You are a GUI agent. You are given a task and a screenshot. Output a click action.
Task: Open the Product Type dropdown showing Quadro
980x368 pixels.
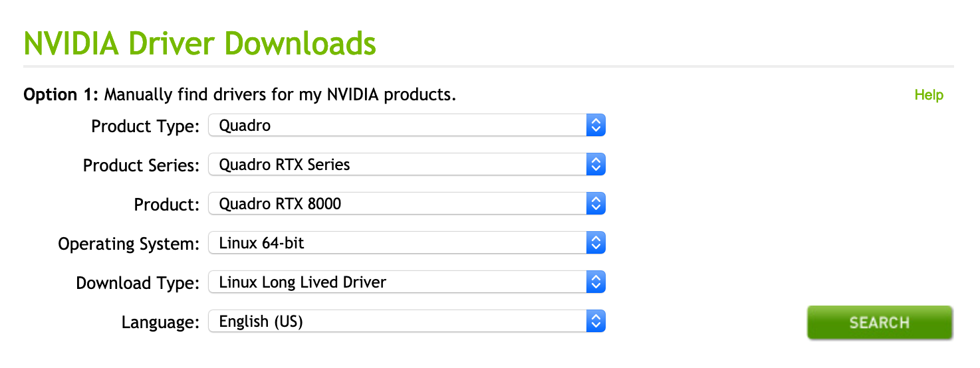point(398,125)
